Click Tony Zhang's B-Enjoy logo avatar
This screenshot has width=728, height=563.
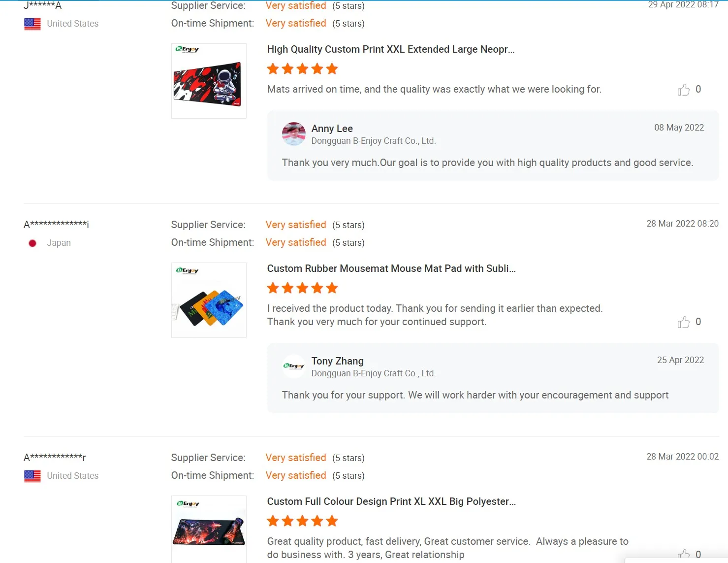pos(294,366)
